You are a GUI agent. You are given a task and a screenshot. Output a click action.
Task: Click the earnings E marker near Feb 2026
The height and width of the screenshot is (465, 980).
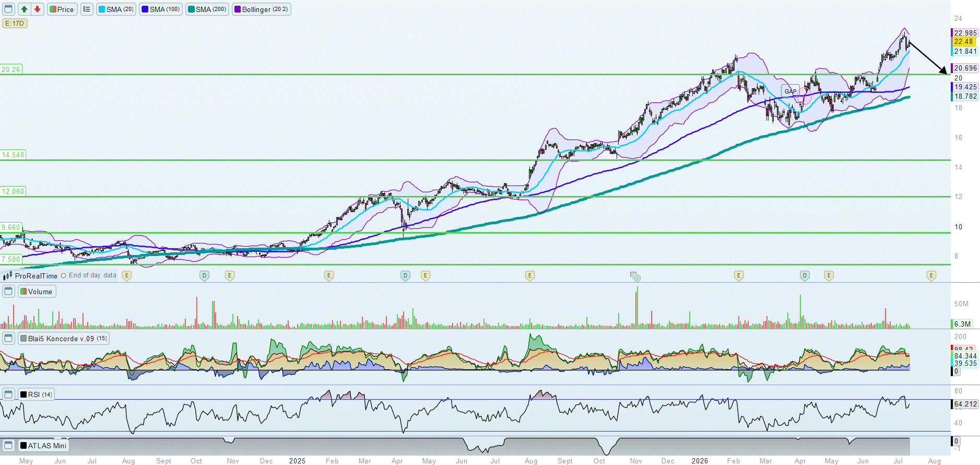pos(738,275)
